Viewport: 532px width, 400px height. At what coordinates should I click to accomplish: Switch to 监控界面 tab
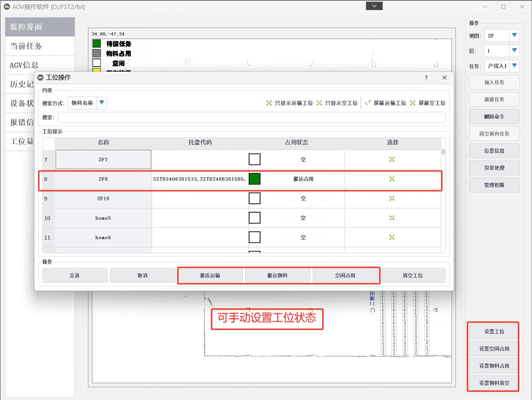(x=40, y=27)
